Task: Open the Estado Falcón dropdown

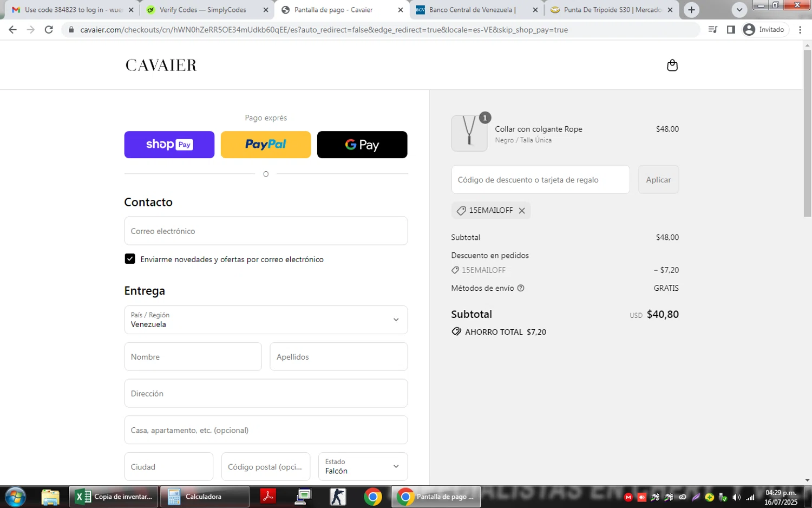Action: [363, 466]
